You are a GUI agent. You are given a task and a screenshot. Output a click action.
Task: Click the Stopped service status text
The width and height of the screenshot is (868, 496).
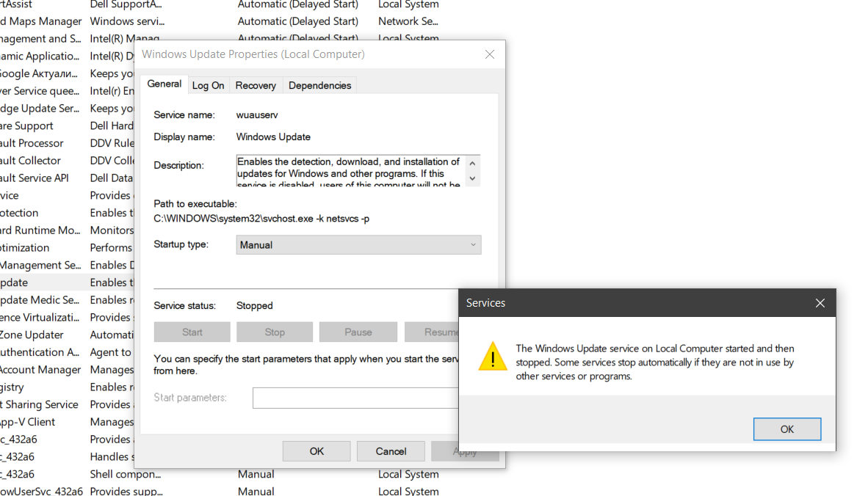coord(255,306)
